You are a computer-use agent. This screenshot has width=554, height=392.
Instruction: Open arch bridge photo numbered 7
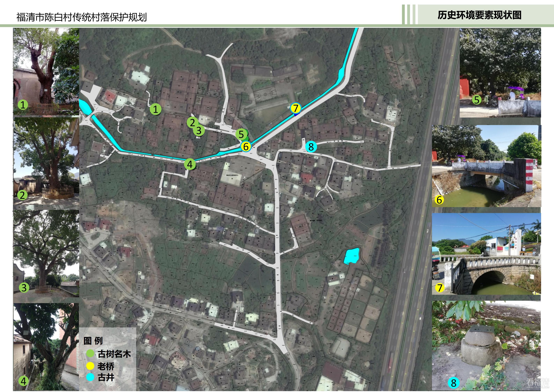click(486, 254)
